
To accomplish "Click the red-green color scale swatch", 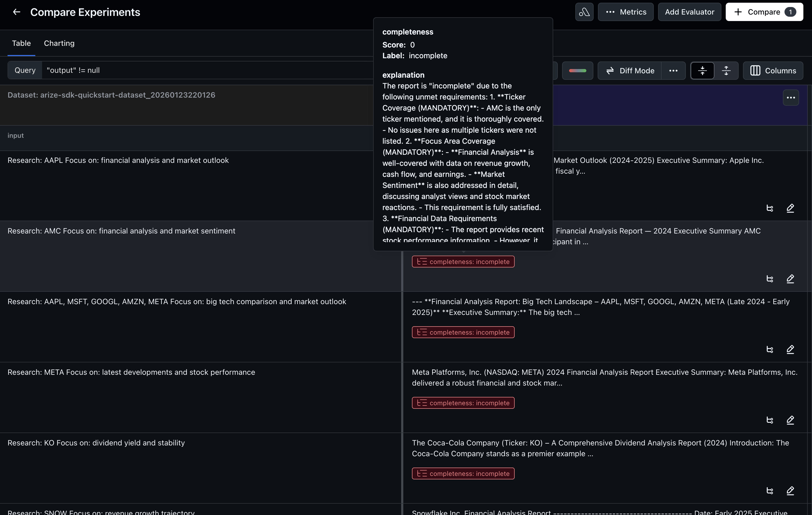I will click(577, 71).
